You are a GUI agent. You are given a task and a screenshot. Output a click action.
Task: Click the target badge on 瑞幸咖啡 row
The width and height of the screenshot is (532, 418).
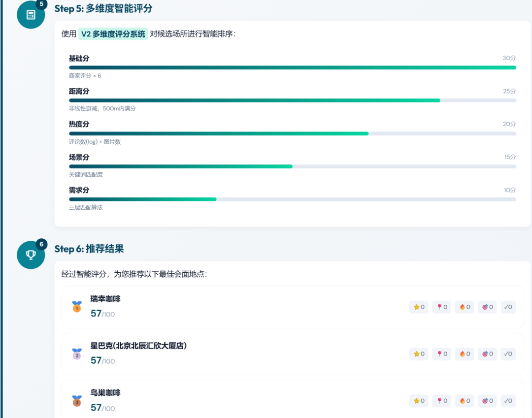click(x=487, y=306)
